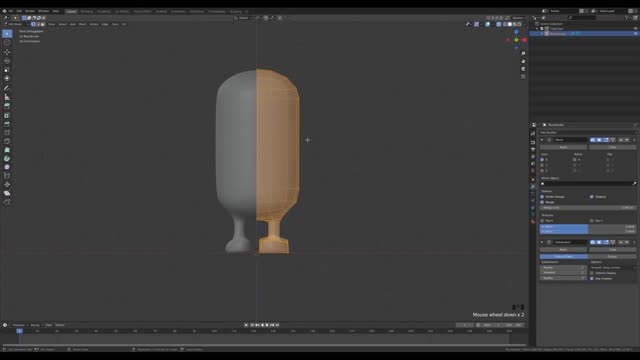Switch to the Modeling workspace tab
Viewport: 640px width, 360px height.
(x=87, y=11)
